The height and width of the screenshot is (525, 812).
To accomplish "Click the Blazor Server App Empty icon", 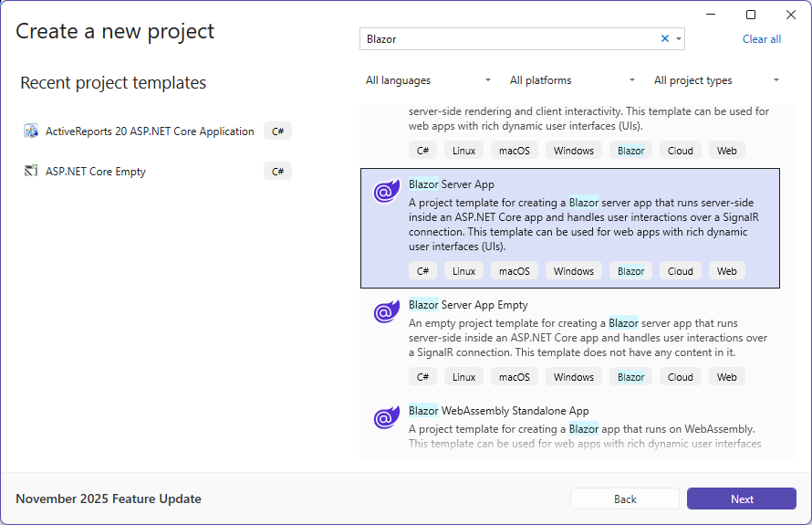I will click(x=387, y=312).
